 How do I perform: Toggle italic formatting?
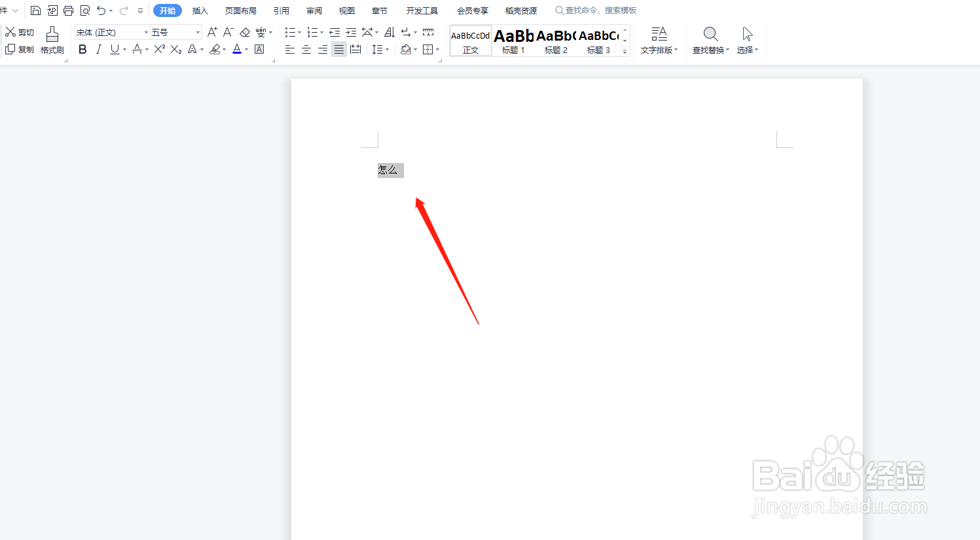click(98, 49)
